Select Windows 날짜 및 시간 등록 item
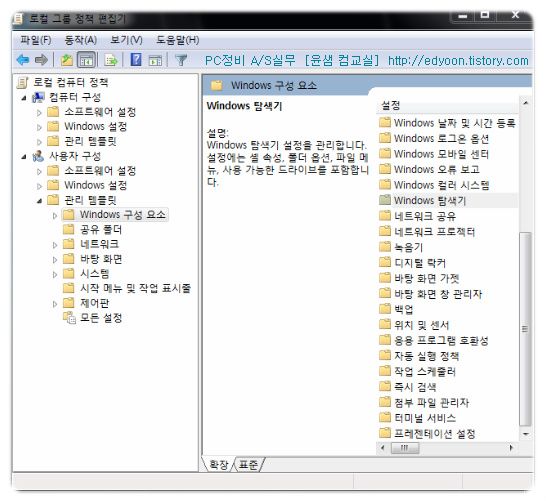This screenshot has height=503, width=546. [454, 123]
